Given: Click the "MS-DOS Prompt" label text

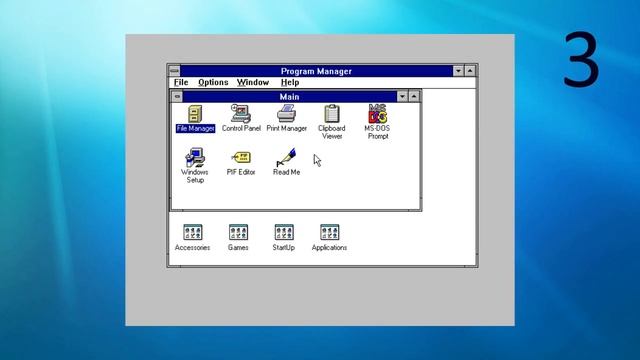Looking at the screenshot, I should (x=377, y=132).
